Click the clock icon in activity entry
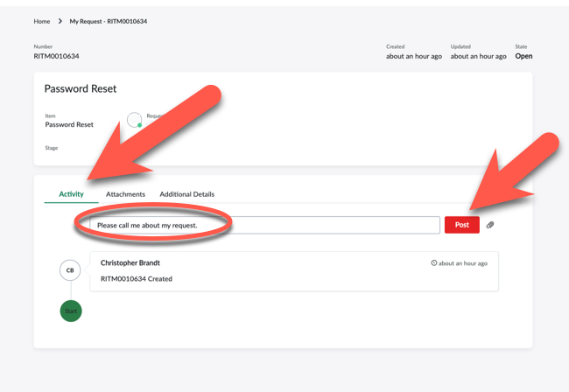 coord(434,263)
